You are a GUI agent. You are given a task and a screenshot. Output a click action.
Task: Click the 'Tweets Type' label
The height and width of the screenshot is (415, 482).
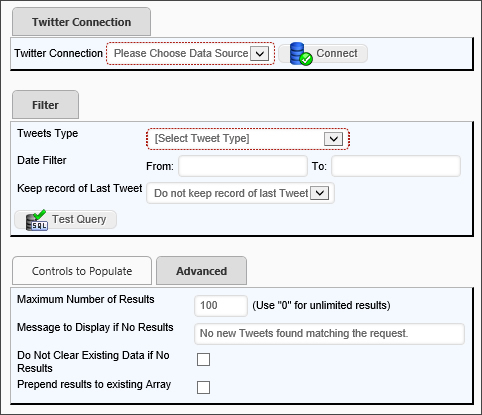pyautogui.click(x=48, y=133)
